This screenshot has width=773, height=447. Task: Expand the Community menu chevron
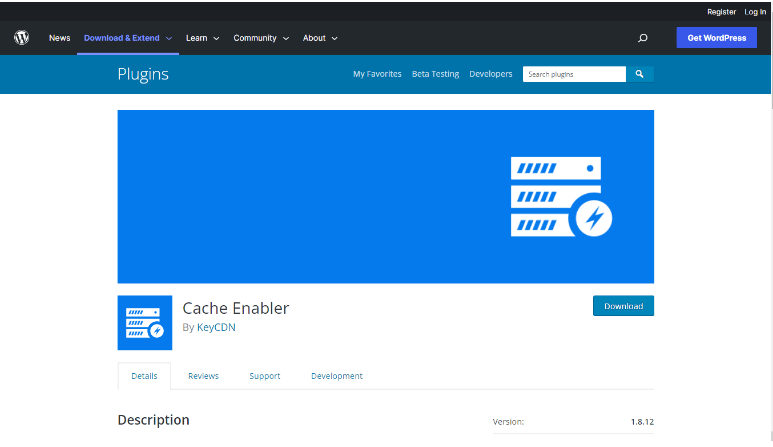[x=286, y=38]
